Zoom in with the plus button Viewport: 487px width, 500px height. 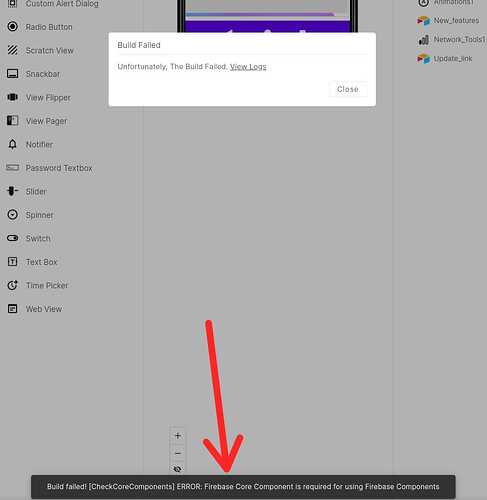(x=178, y=435)
